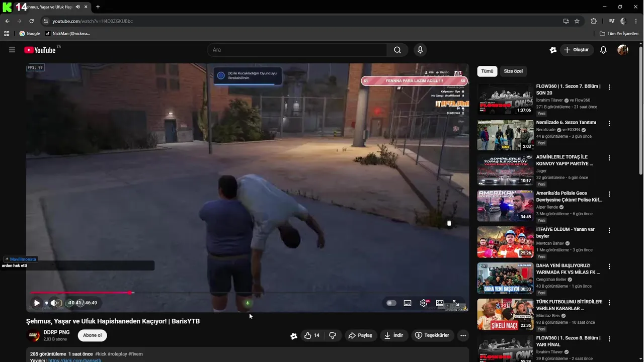This screenshot has height=362, width=644.
Task: Click the browser address bar URL
Action: [x=93, y=21]
